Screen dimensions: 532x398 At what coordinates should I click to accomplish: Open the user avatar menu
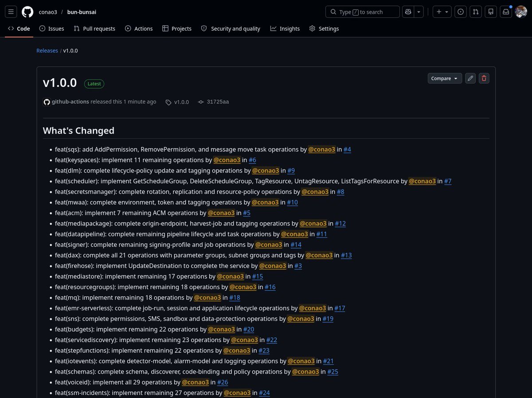pos(521,12)
